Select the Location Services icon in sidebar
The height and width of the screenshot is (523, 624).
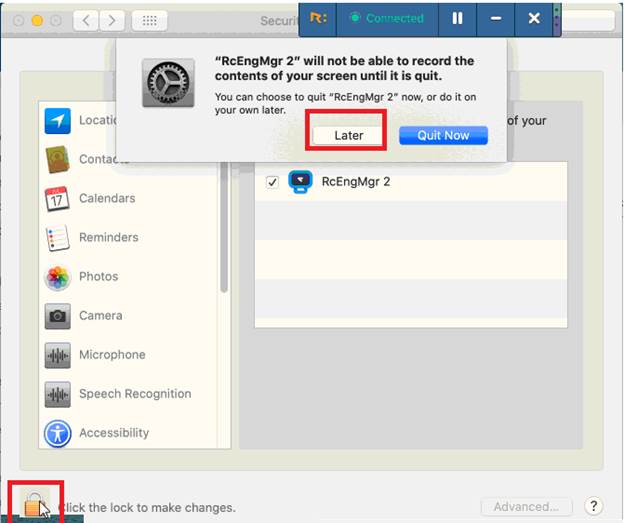(58, 121)
